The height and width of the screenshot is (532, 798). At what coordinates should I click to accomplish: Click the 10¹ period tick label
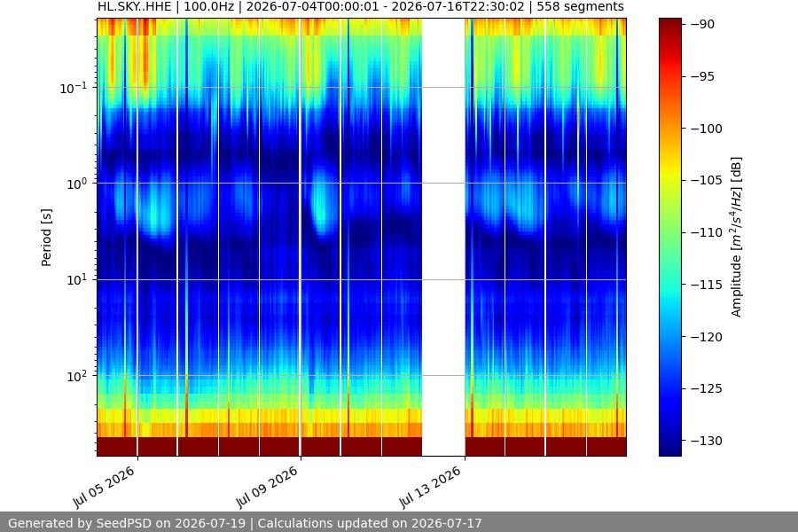76,280
